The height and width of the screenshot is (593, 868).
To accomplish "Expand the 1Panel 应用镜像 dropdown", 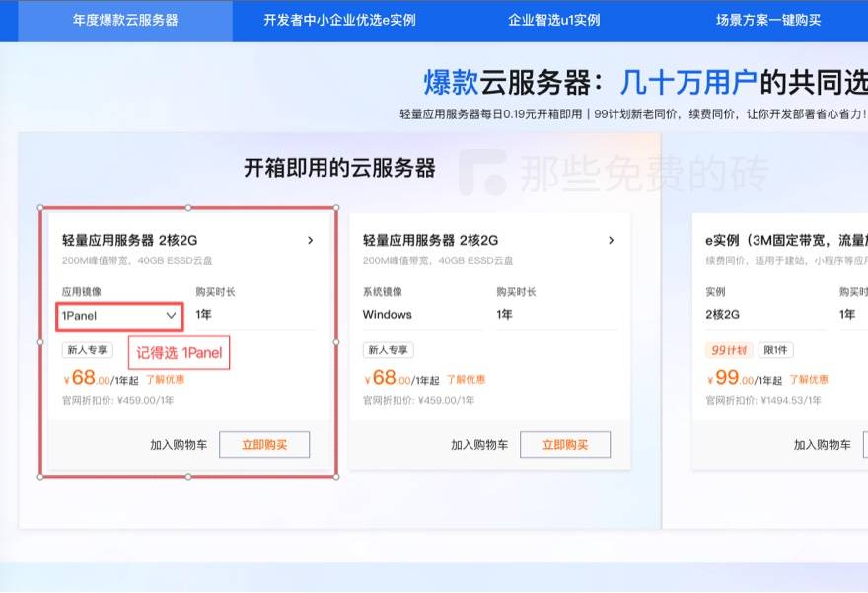I will click(x=119, y=315).
